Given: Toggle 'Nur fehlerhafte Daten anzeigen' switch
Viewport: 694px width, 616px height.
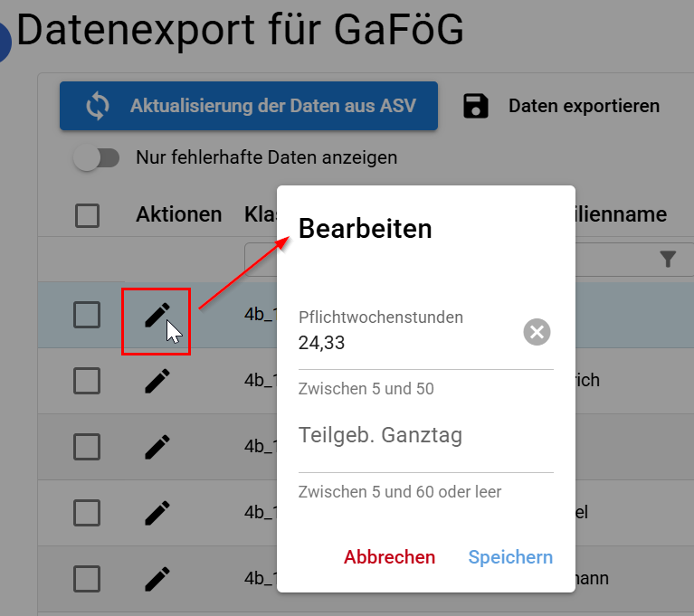Looking at the screenshot, I should point(97,158).
